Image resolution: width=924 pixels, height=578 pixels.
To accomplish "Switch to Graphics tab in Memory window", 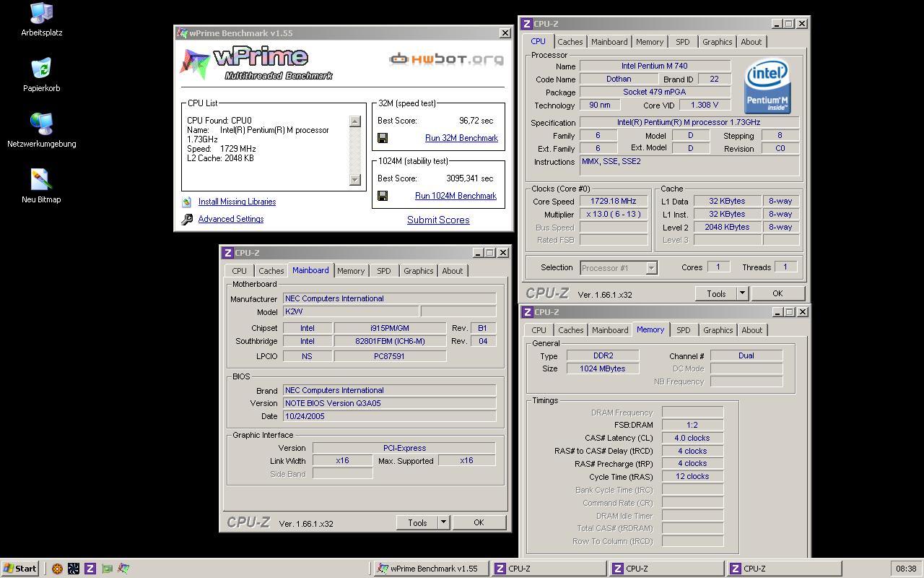I will 718,330.
